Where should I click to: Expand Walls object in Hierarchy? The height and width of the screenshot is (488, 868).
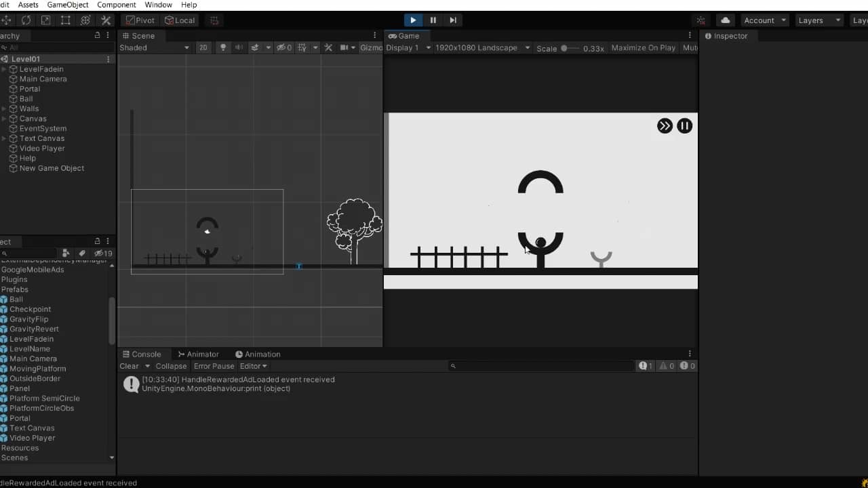4,108
